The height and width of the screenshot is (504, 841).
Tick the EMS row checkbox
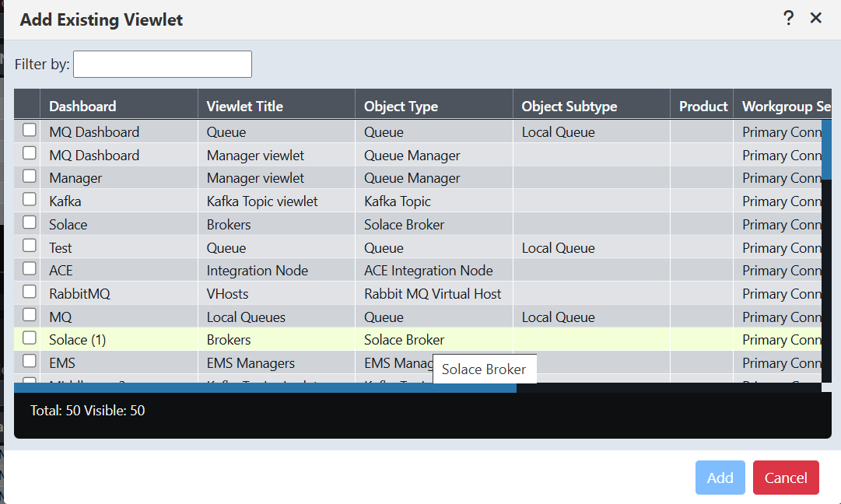tap(30, 361)
